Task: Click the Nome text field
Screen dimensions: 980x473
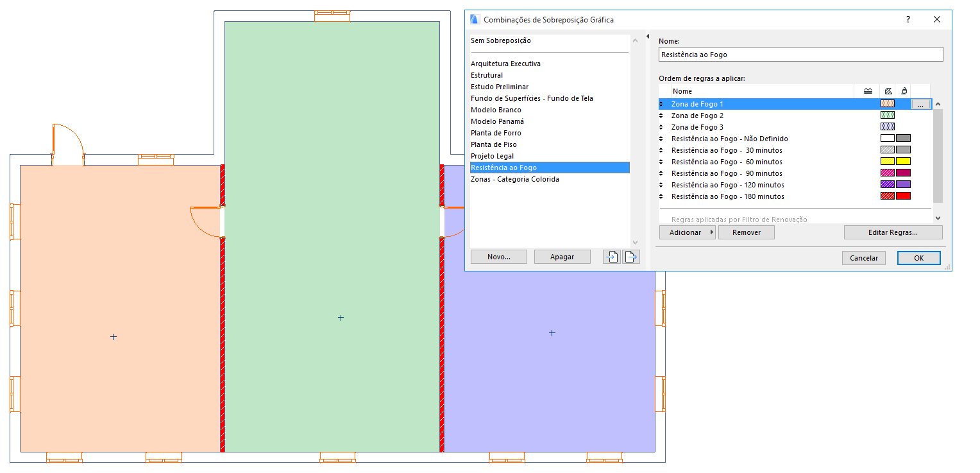Action: 801,55
